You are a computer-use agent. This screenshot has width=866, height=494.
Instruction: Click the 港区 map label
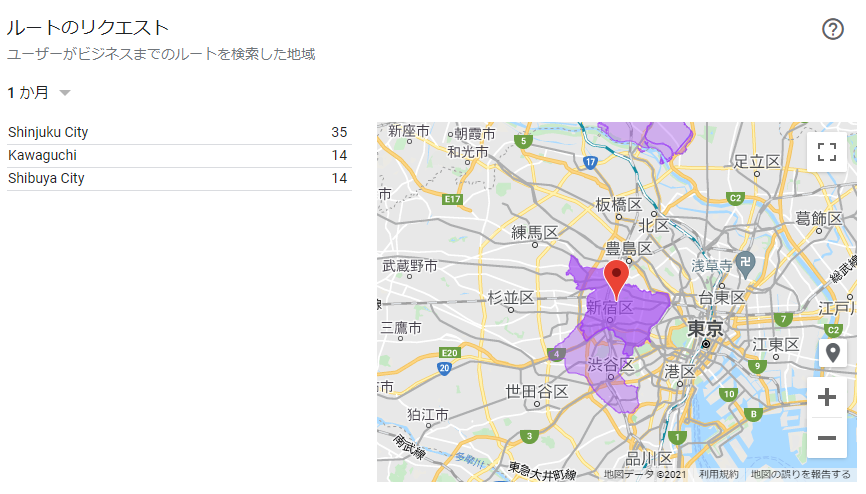(679, 371)
